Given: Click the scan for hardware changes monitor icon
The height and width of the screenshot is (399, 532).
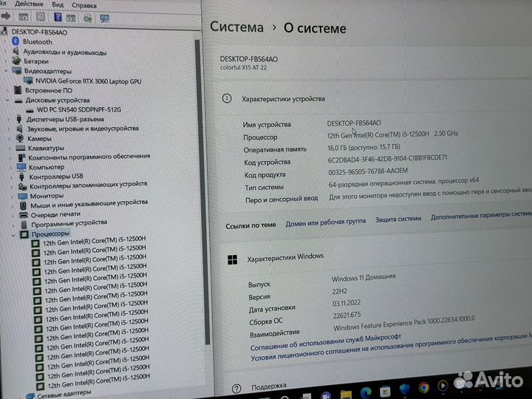Looking at the screenshot, I should pyautogui.click(x=104, y=18).
